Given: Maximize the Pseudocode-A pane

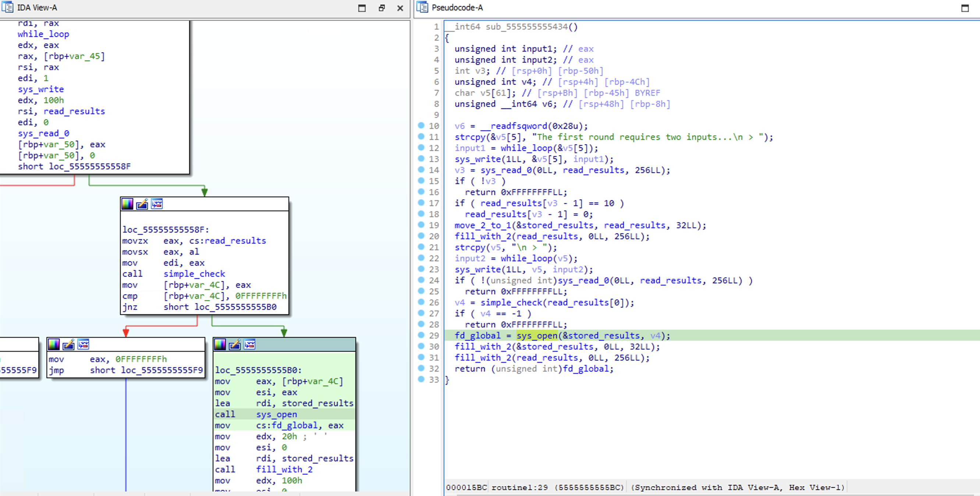Looking at the screenshot, I should point(965,8).
